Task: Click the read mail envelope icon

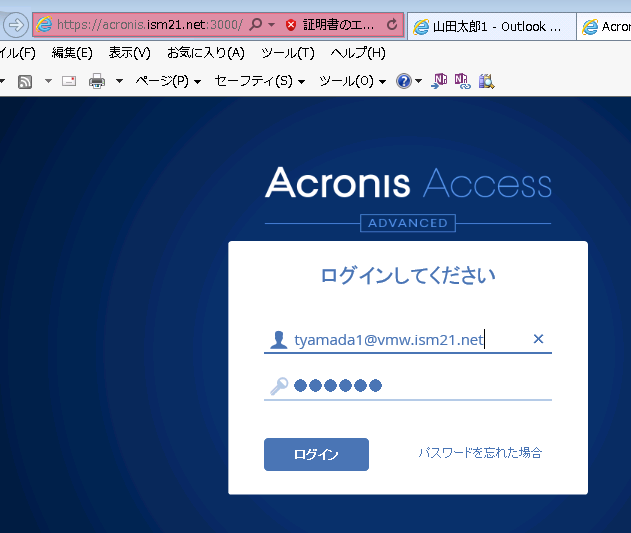Action: 69,81
